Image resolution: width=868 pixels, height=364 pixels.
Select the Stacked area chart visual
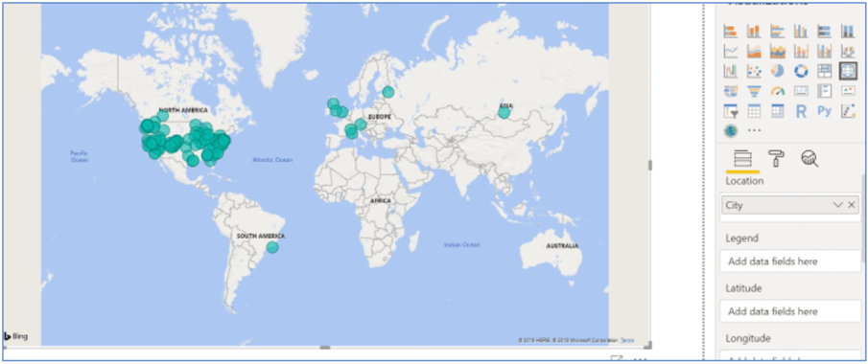[x=778, y=52]
